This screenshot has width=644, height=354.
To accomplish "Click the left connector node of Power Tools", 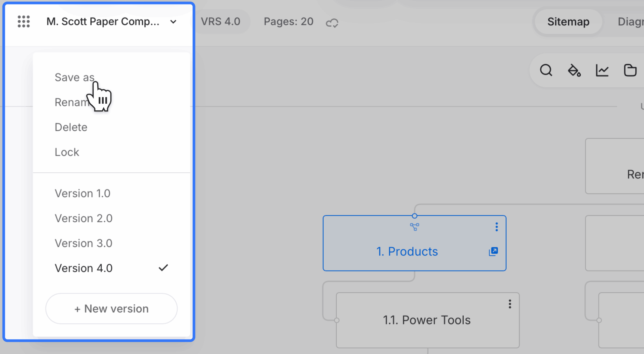I will tap(337, 320).
